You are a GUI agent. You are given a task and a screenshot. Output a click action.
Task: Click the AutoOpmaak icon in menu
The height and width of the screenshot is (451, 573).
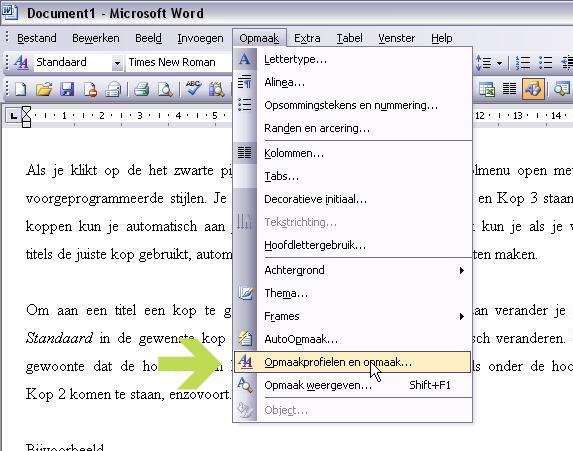tap(245, 338)
